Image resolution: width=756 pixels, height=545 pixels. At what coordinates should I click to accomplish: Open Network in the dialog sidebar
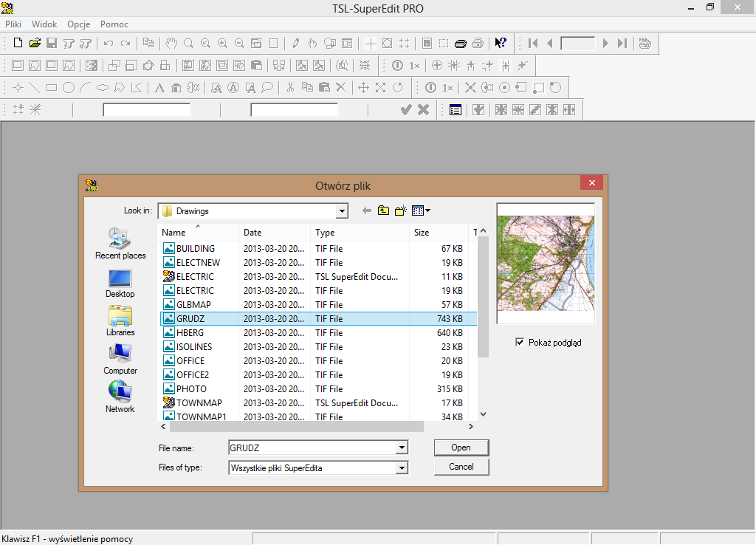coord(120,397)
